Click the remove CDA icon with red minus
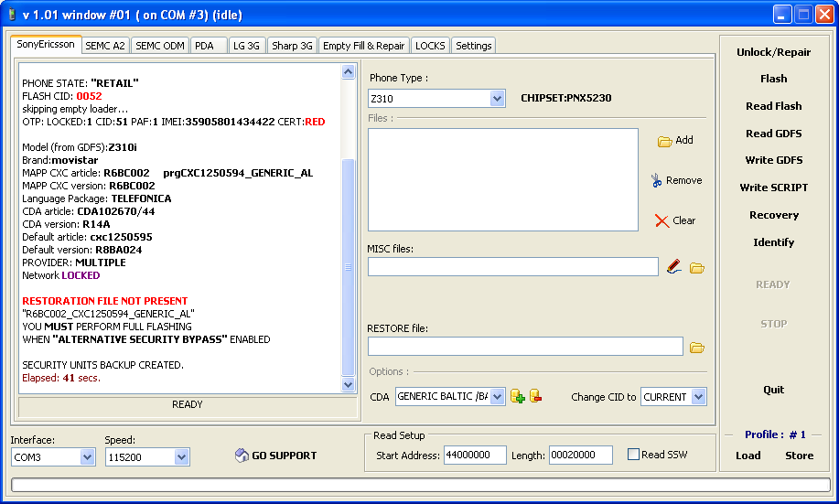 (535, 396)
